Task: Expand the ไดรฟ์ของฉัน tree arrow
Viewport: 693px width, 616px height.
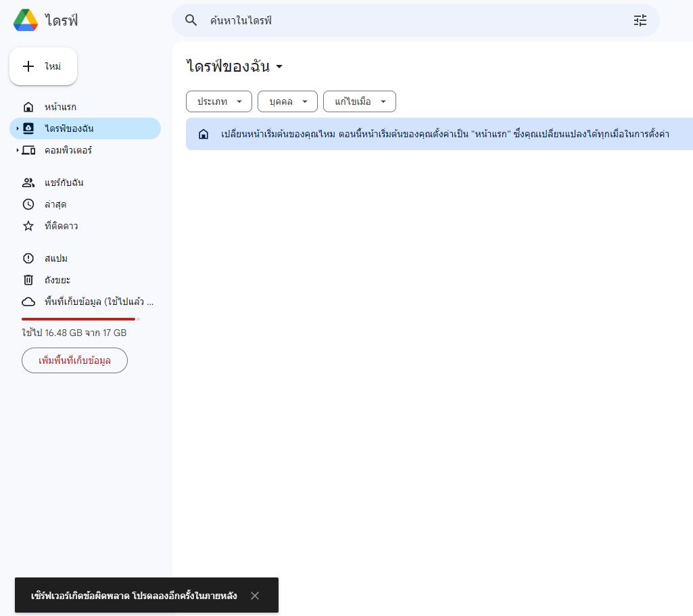Action: tap(17, 128)
